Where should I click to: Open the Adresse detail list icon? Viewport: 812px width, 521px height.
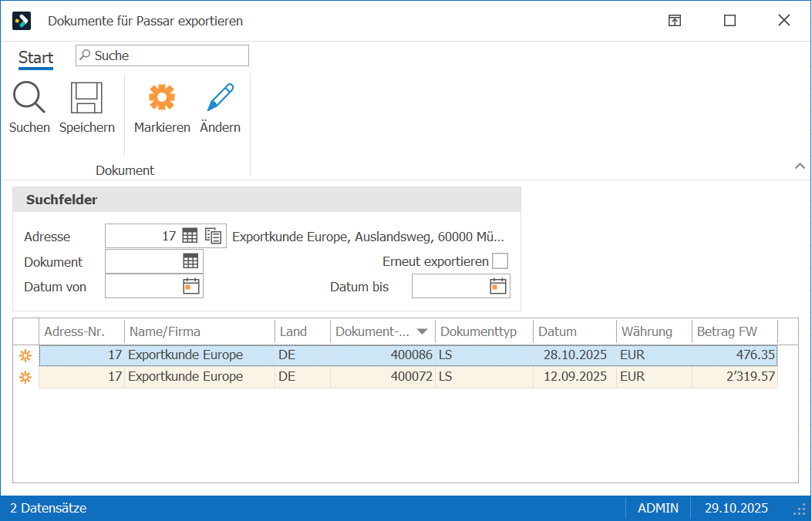click(x=213, y=236)
